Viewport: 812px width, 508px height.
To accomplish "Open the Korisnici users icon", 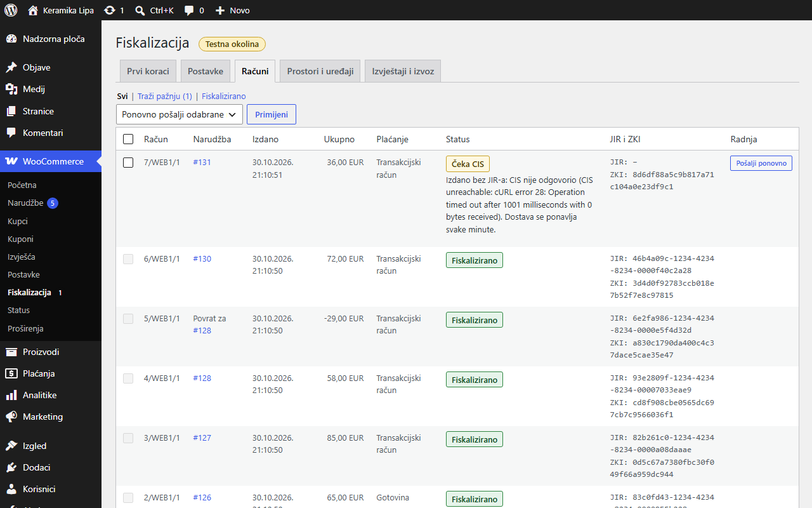I will point(11,489).
